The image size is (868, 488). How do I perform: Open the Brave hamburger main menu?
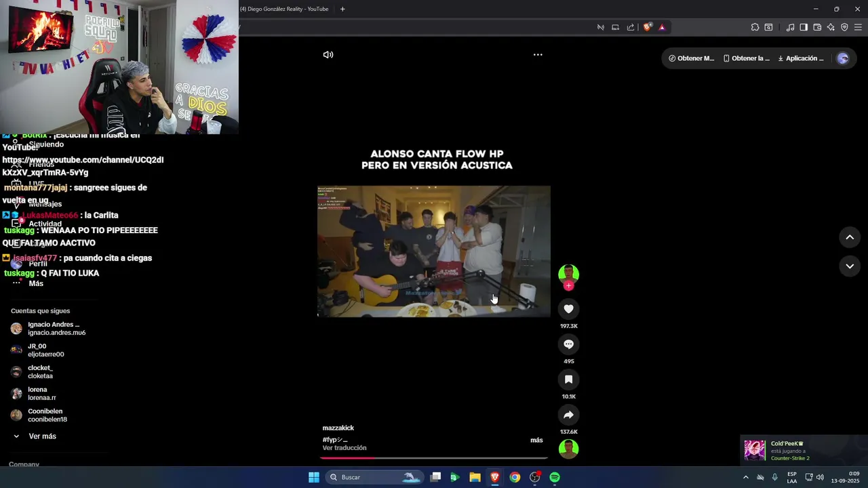[858, 27]
